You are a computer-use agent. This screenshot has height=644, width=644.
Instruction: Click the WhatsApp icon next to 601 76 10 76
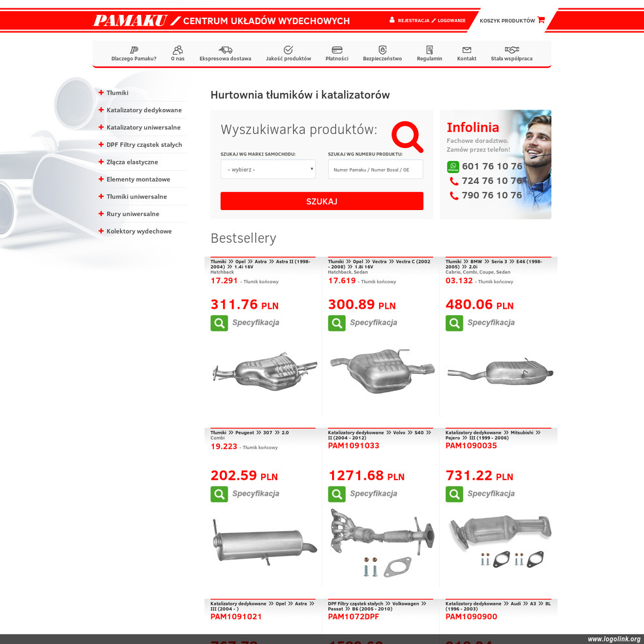(x=453, y=166)
